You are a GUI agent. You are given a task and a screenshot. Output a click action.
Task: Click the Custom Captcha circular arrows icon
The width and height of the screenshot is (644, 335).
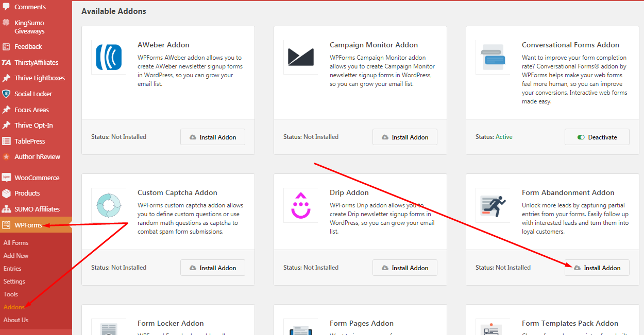pos(109,205)
